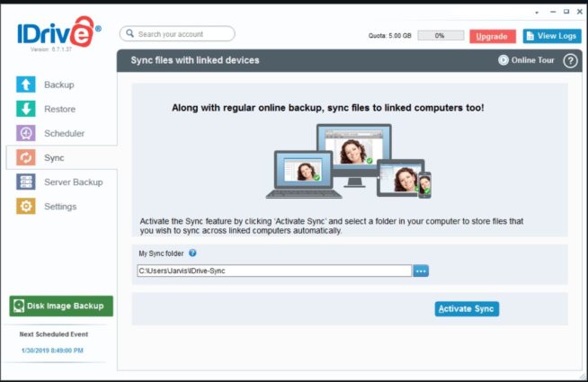This screenshot has width=588, height=382.
Task: Click the sync folder path field
Action: coord(274,271)
